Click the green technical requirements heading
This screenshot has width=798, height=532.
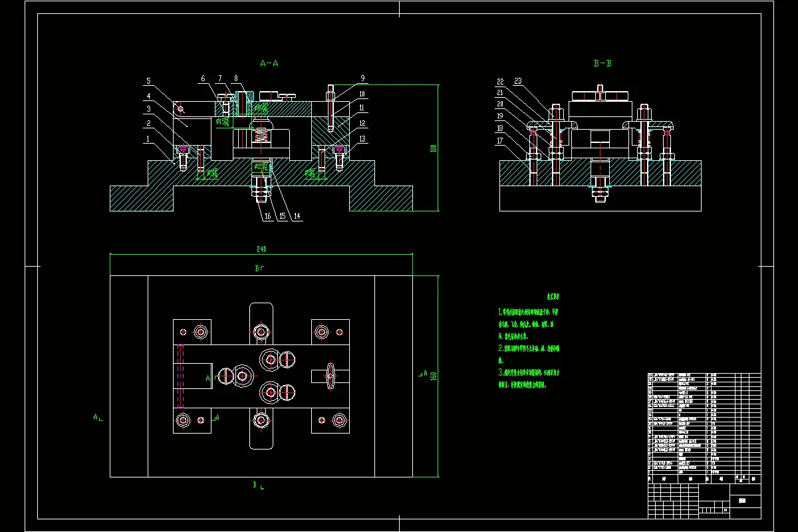(x=553, y=297)
